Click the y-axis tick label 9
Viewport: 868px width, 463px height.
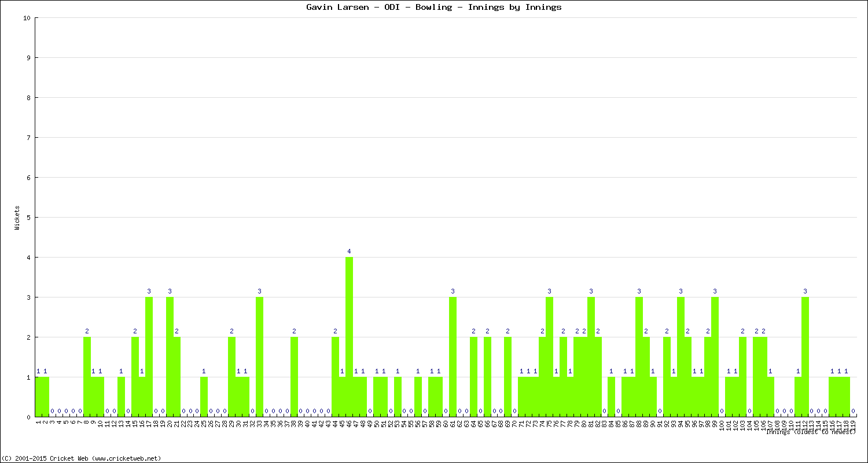pyautogui.click(x=28, y=58)
